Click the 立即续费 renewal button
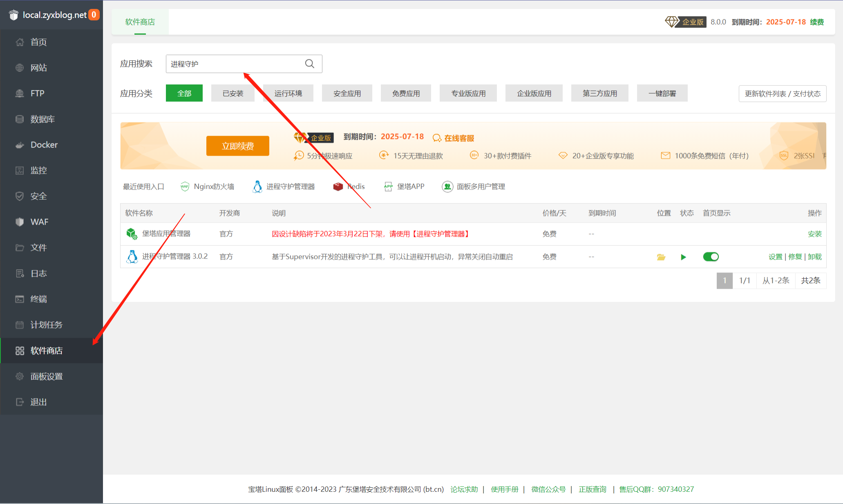This screenshot has width=843, height=504. [x=237, y=146]
